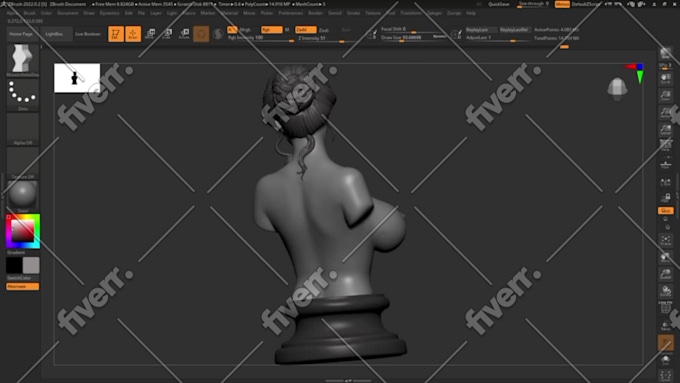Screen dimensions: 680x383
Task: Pick a hue in the color picker
Action: [x=23, y=231]
